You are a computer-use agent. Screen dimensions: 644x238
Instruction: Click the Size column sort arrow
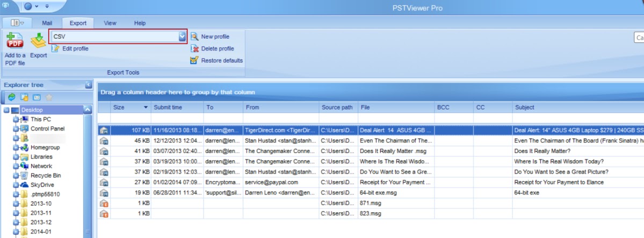click(x=146, y=107)
